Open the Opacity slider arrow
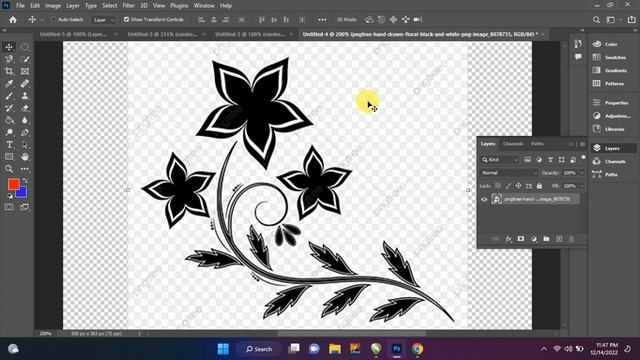This screenshot has width=640, height=360. 582,173
